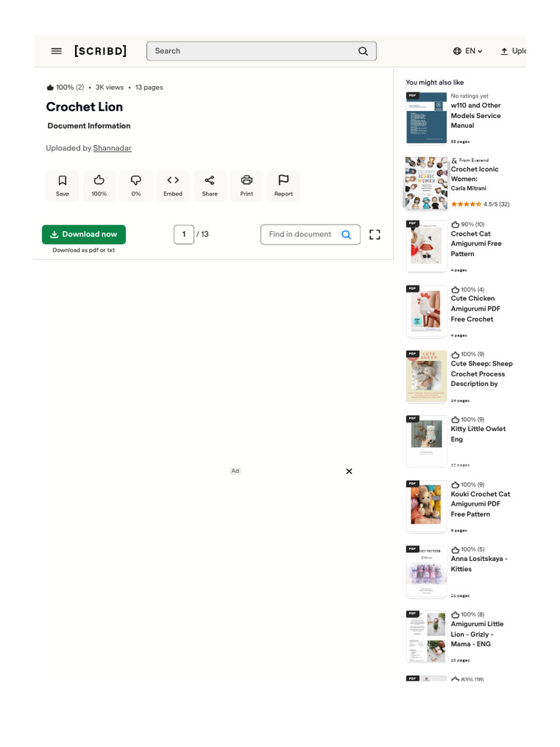Give the document a thumbs down
The width and height of the screenshot is (560, 747).
[136, 186]
